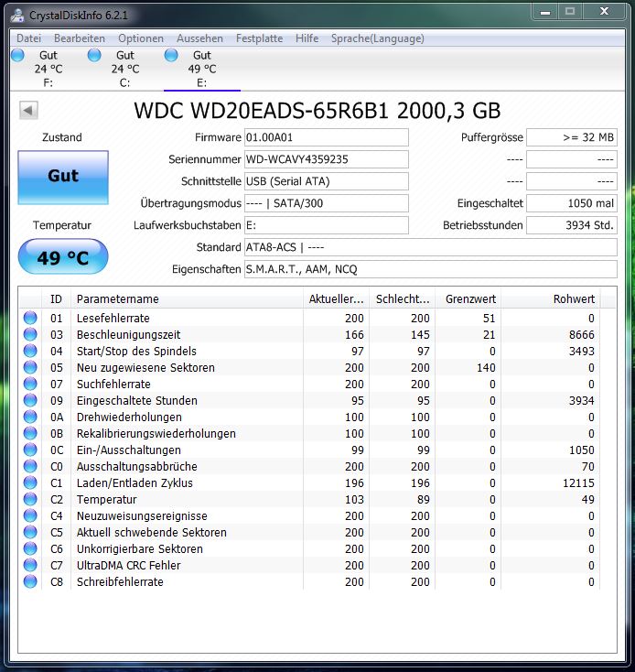Select the raw value 3493

pyautogui.click(x=582, y=351)
